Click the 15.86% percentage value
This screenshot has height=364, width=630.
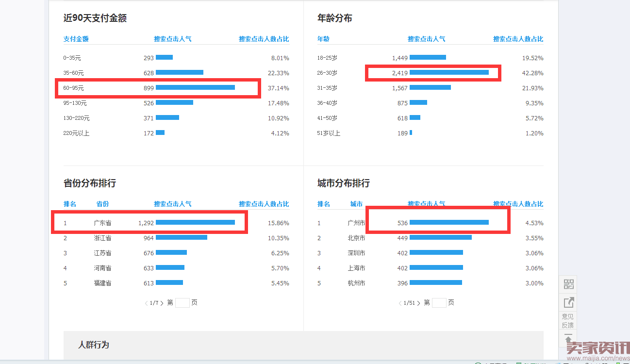click(279, 223)
